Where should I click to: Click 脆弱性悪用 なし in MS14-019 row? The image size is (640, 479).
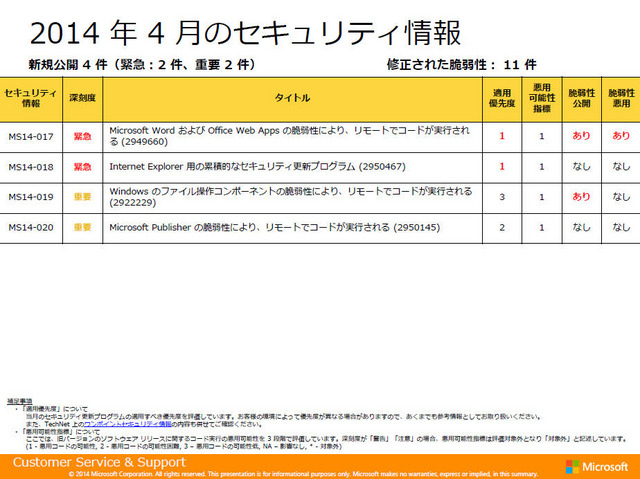621,197
